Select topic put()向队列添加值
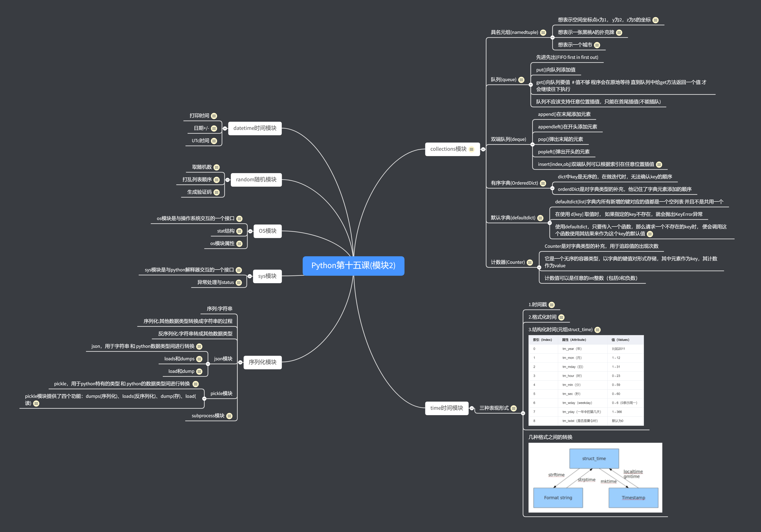761x532 pixels. point(556,70)
